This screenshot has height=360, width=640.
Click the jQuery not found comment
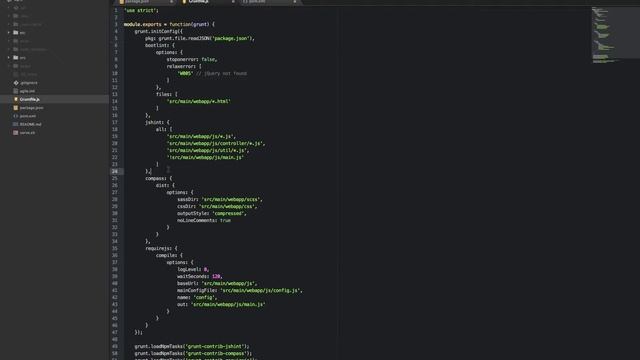[x=221, y=73]
